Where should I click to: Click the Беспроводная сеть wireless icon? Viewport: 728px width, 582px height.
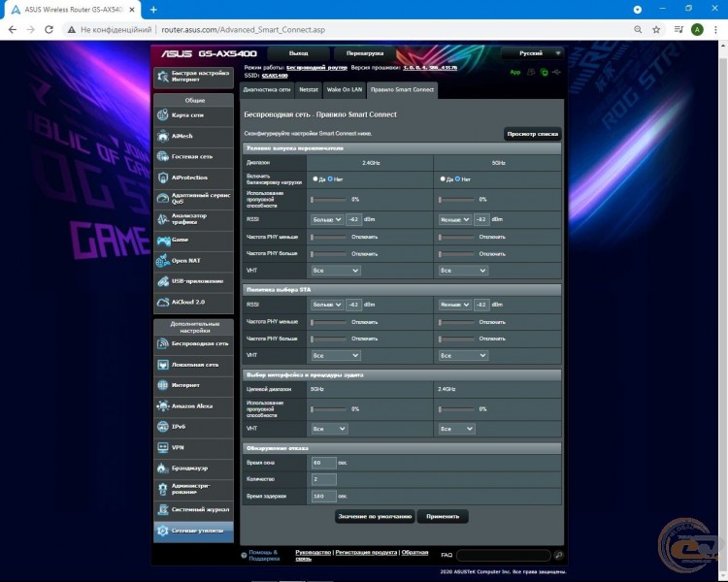[x=162, y=343]
